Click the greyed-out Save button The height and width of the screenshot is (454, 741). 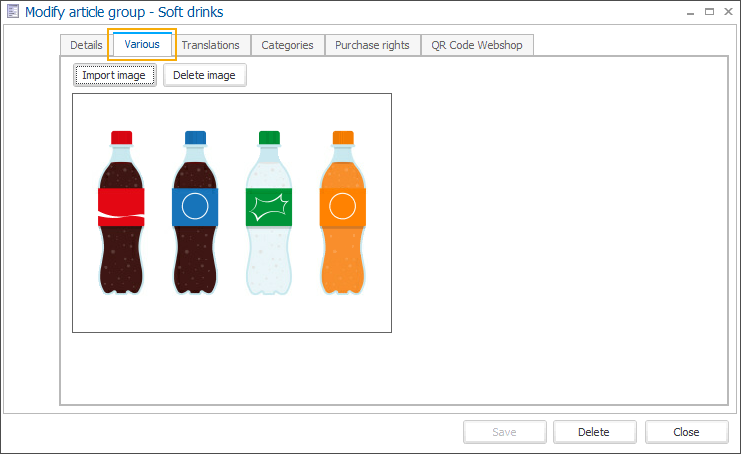point(504,432)
